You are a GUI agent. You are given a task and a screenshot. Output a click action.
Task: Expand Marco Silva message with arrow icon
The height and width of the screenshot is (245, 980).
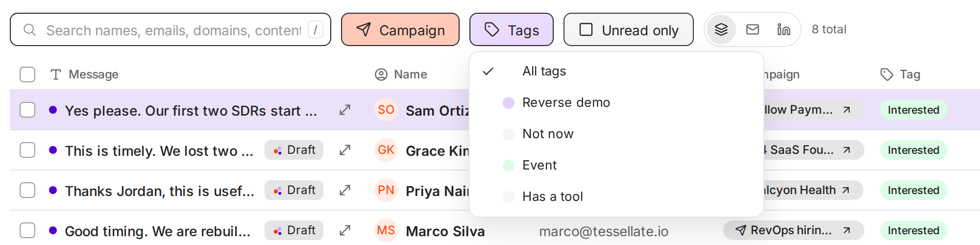click(345, 230)
